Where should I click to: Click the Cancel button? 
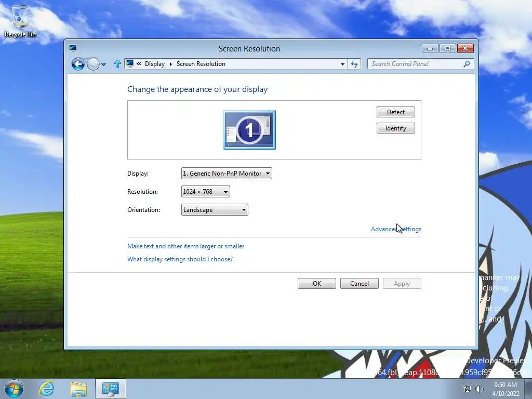click(x=360, y=284)
